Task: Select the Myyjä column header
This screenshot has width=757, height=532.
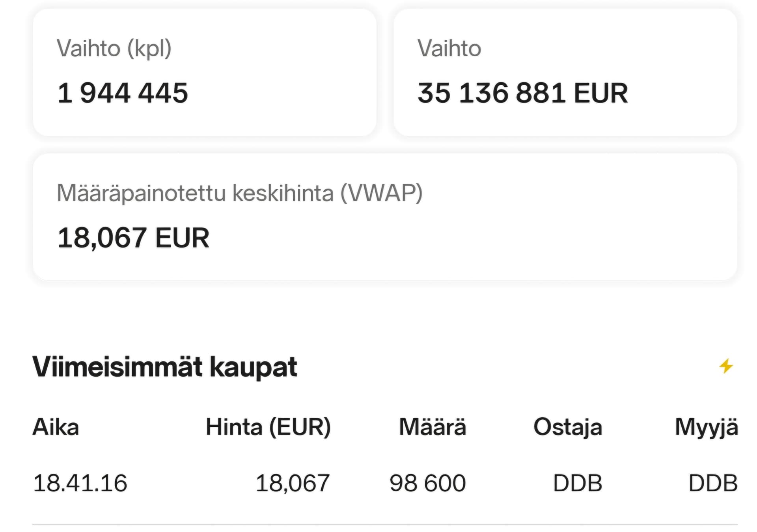Action: tap(706, 427)
